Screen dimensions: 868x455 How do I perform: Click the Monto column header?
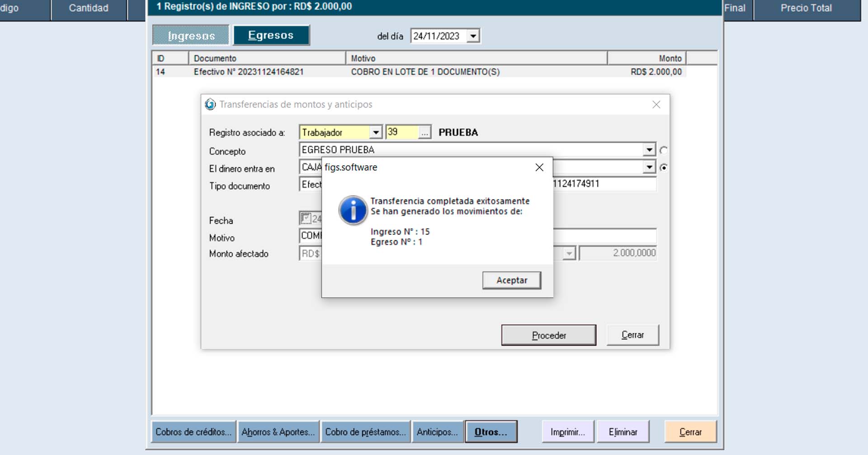point(646,58)
